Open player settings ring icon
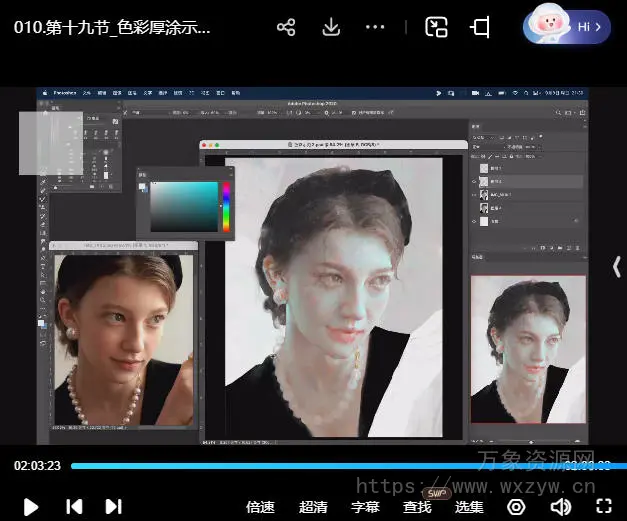The width and height of the screenshot is (627, 521). coord(516,507)
